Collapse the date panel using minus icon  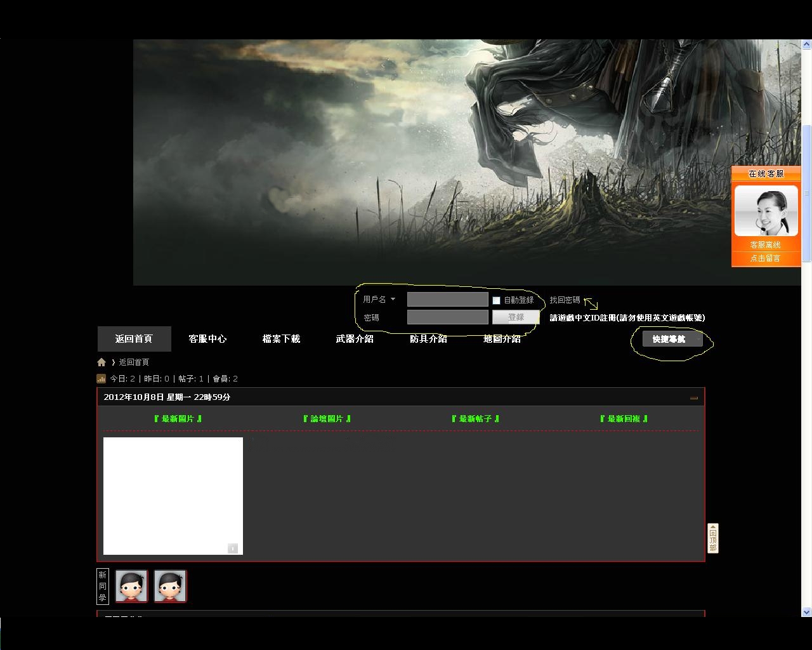tap(694, 398)
